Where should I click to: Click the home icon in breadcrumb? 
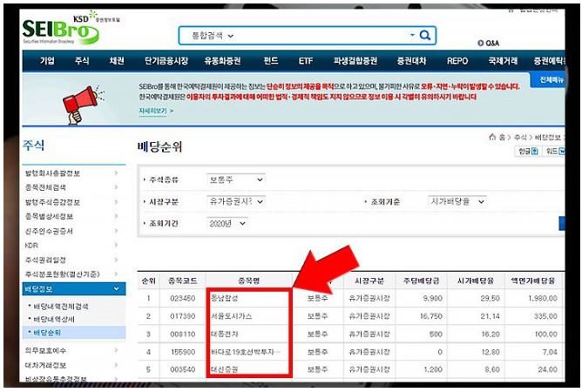click(492, 137)
